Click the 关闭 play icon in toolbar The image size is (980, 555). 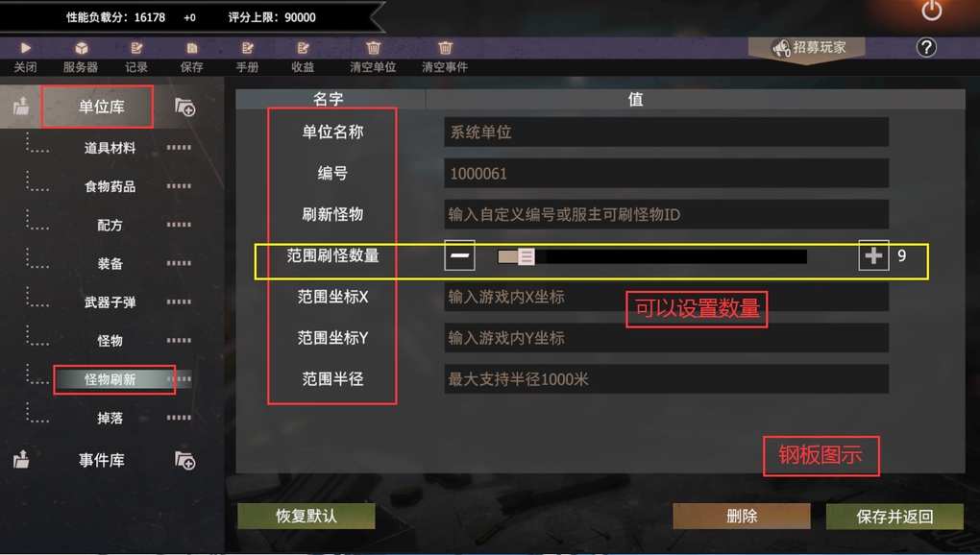(25, 47)
